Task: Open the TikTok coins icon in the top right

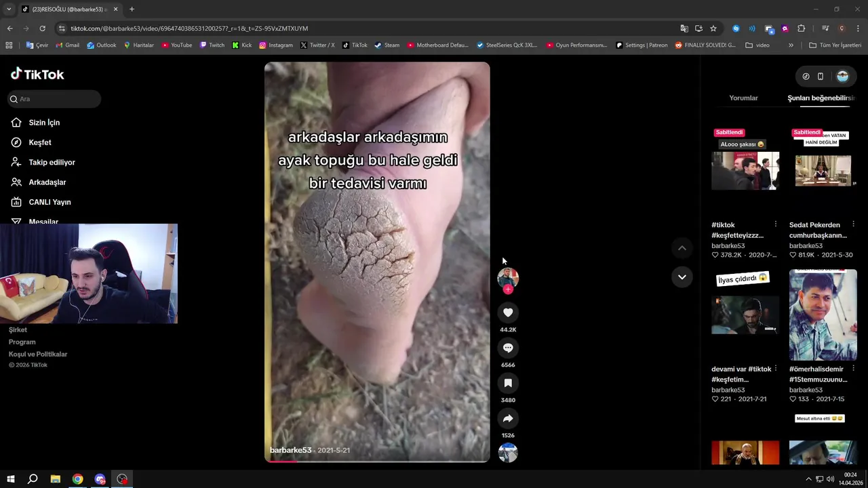Action: pyautogui.click(x=806, y=77)
